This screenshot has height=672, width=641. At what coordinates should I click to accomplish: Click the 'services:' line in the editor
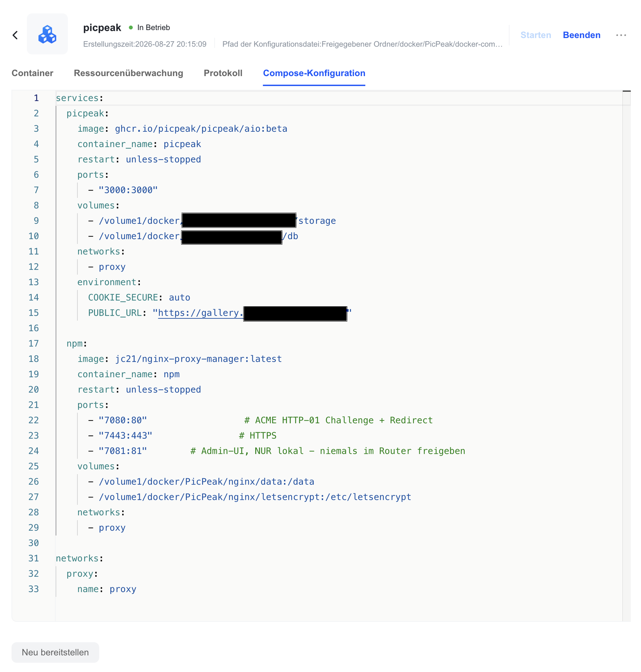click(x=80, y=98)
